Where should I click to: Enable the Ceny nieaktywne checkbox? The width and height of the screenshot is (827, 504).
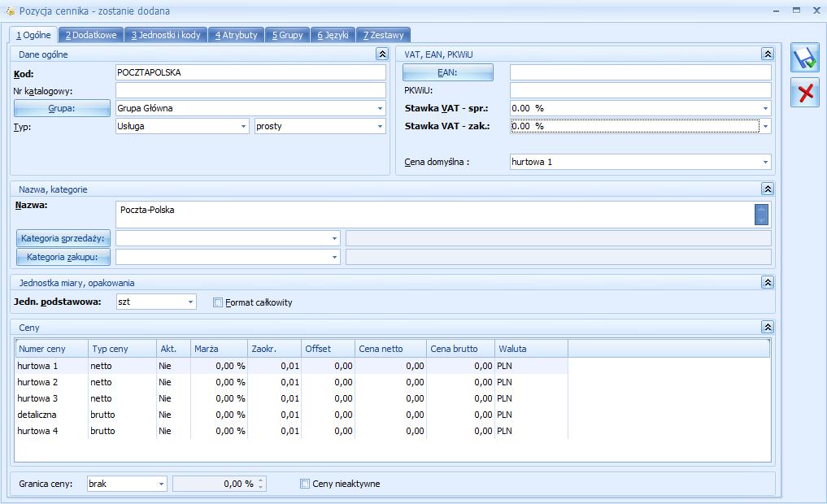tap(304, 484)
